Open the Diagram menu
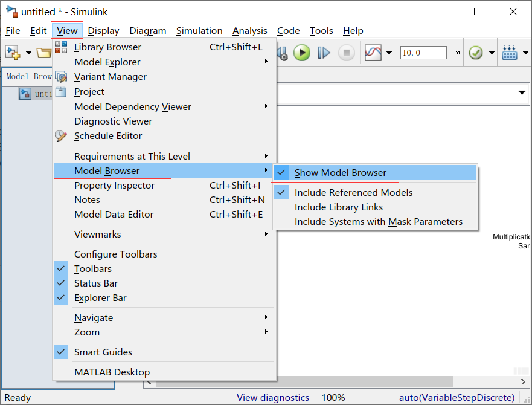Viewport: 532px width, 405px height. coord(148,31)
